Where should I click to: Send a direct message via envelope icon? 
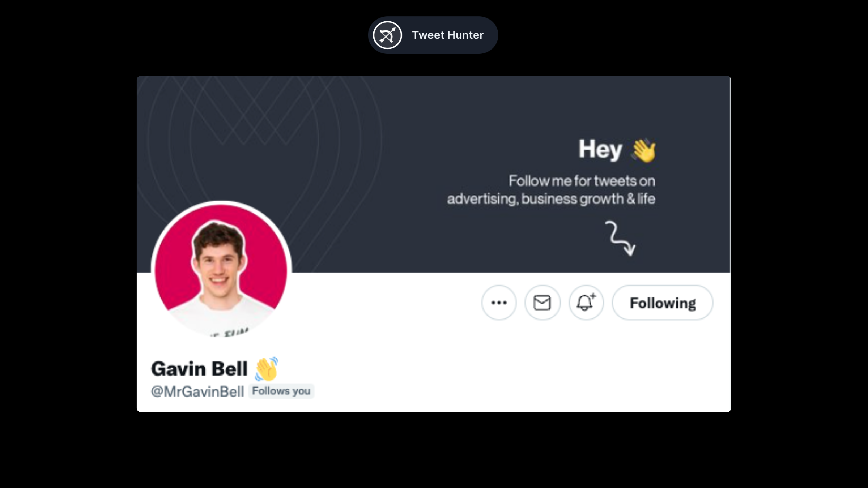pos(542,303)
